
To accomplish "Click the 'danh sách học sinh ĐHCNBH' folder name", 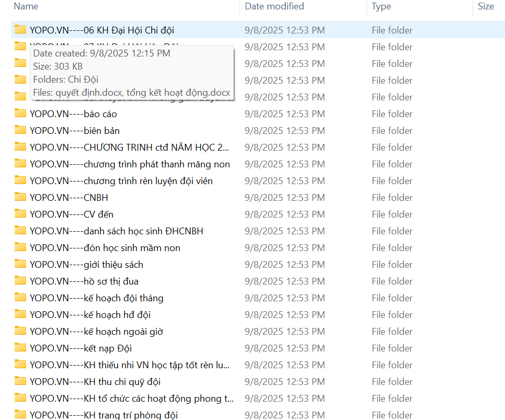I will pos(117,231).
